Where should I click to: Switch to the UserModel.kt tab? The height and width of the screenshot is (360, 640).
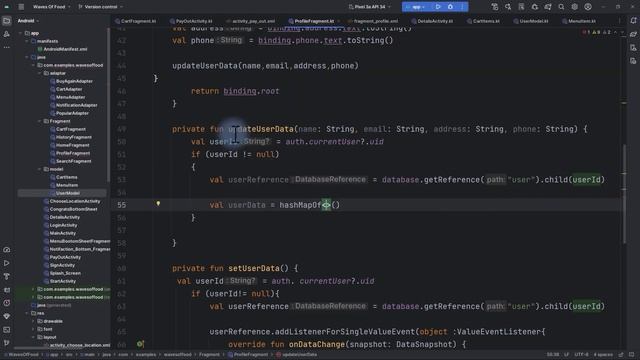pyautogui.click(x=531, y=21)
